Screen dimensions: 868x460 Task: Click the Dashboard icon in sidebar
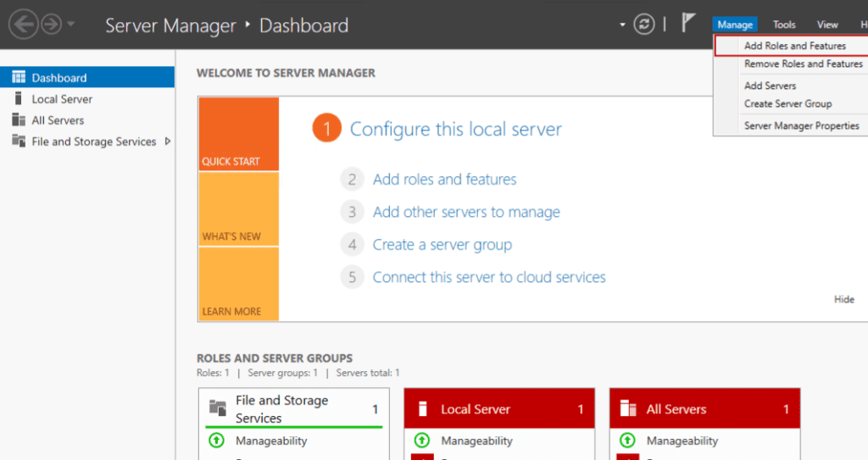pos(19,77)
